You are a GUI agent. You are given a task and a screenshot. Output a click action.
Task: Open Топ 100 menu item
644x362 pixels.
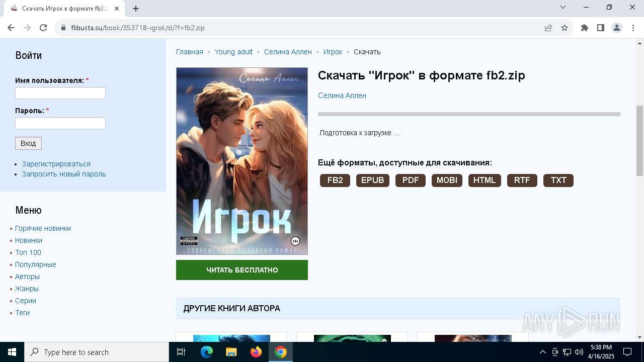[28, 252]
